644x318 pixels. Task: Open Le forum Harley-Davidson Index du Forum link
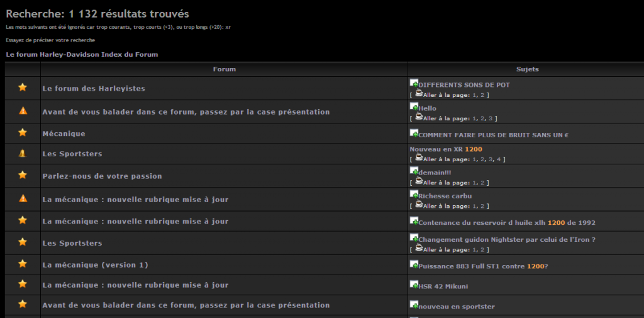pos(82,54)
